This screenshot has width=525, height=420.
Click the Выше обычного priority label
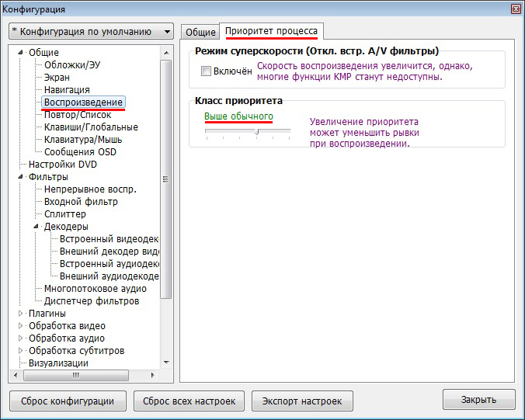[x=238, y=116]
